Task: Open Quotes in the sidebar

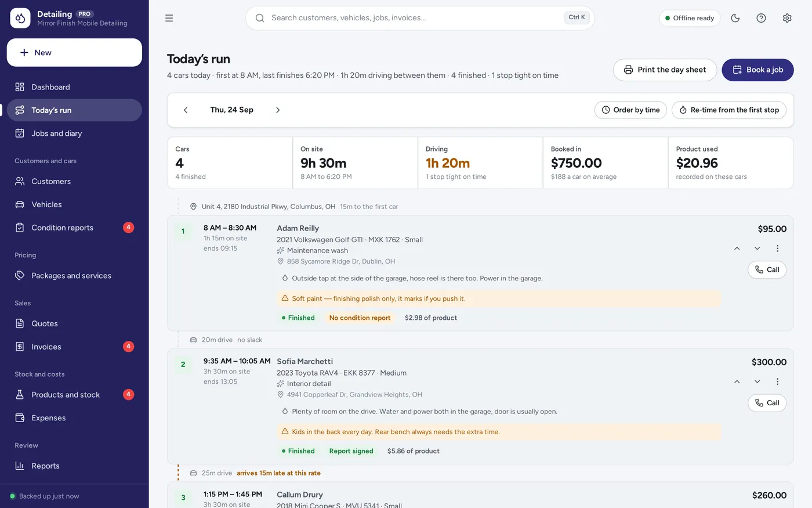Action: pos(74,323)
